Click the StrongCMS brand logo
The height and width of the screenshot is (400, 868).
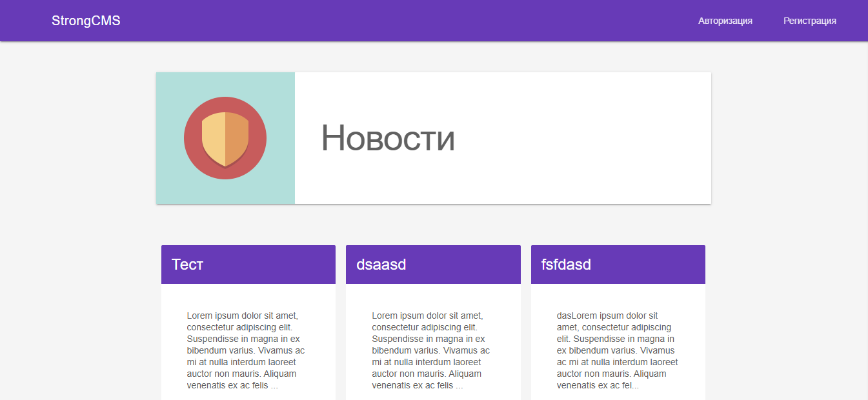pos(86,21)
